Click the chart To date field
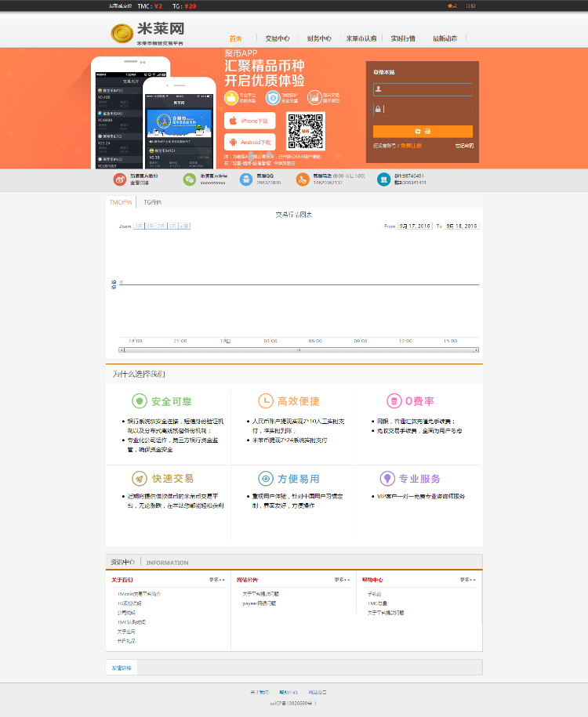588x717 pixels. tap(462, 226)
